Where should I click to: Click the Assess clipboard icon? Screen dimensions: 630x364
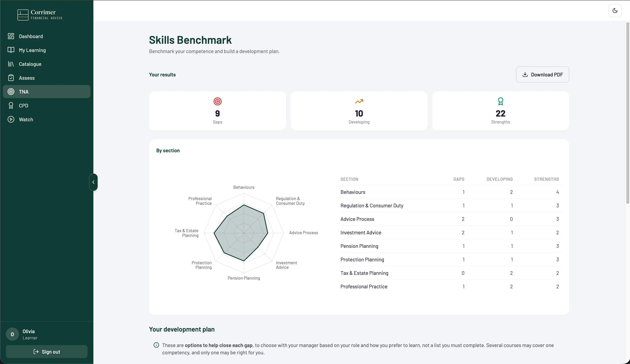point(11,78)
